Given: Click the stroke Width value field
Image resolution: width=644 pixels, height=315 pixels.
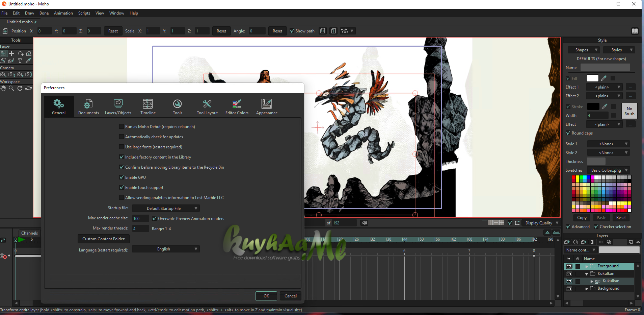Looking at the screenshot, I should click(597, 116).
